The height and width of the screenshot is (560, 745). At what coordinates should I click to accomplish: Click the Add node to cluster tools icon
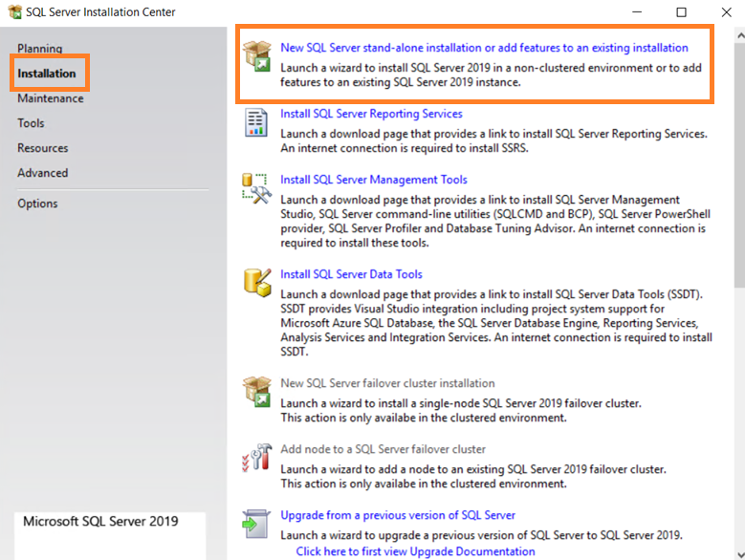tap(256, 458)
